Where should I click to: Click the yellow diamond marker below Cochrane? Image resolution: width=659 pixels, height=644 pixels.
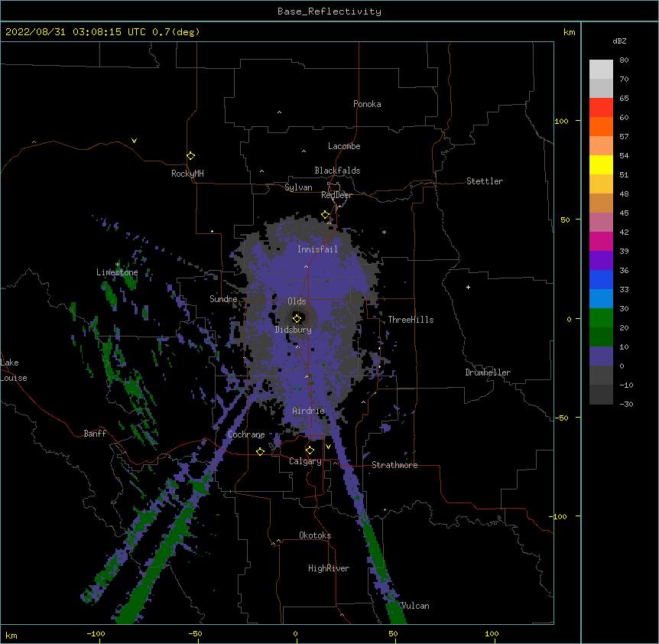(x=260, y=451)
